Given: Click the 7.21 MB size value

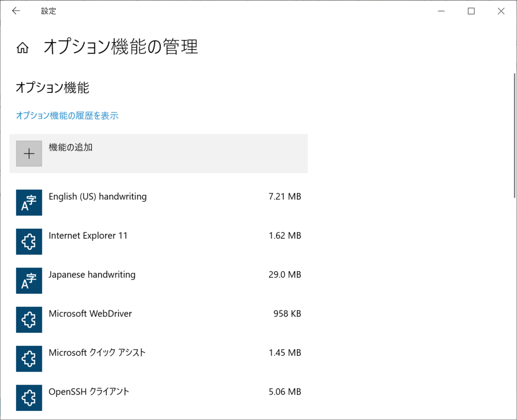Looking at the screenshot, I should point(285,196).
